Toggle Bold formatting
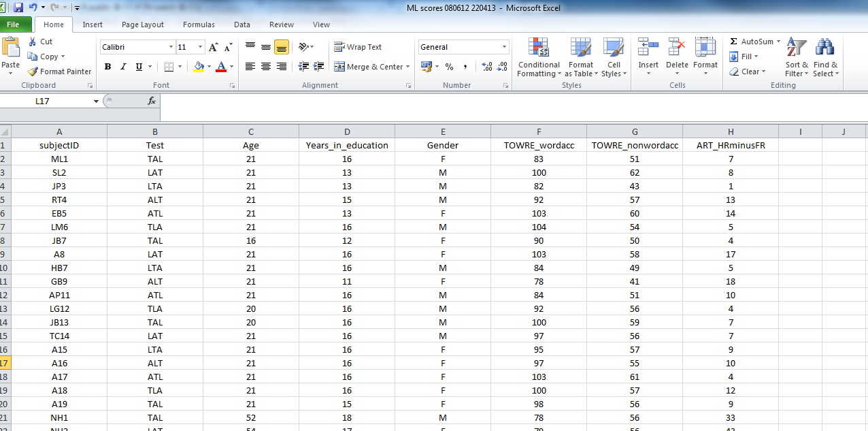This screenshot has width=868, height=431. [x=107, y=67]
